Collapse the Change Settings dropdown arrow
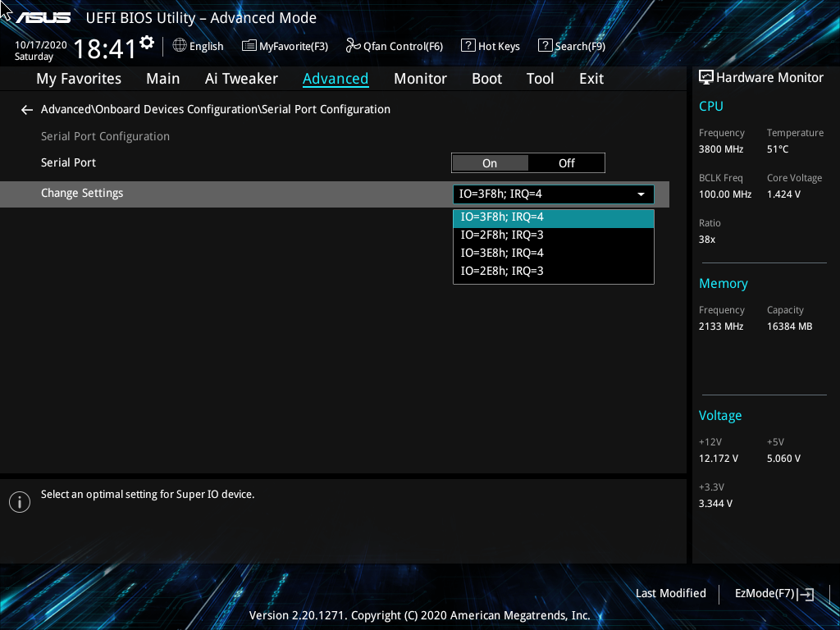The width and height of the screenshot is (840, 630). point(641,194)
